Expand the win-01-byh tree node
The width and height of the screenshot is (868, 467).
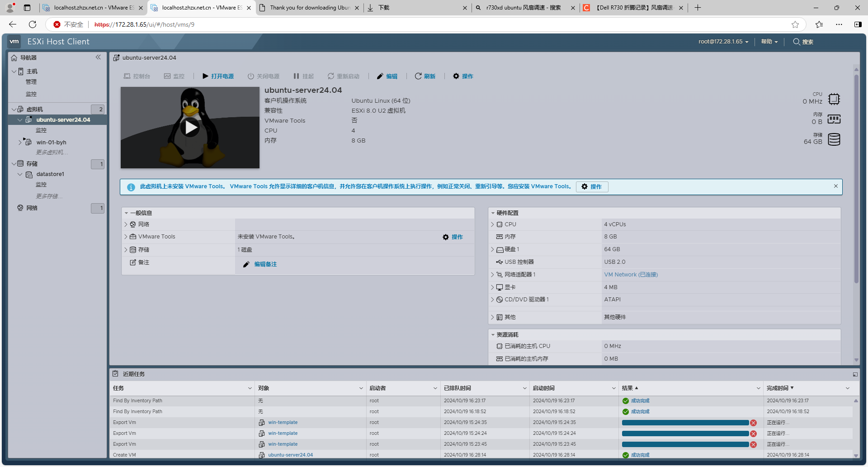pyautogui.click(x=20, y=142)
